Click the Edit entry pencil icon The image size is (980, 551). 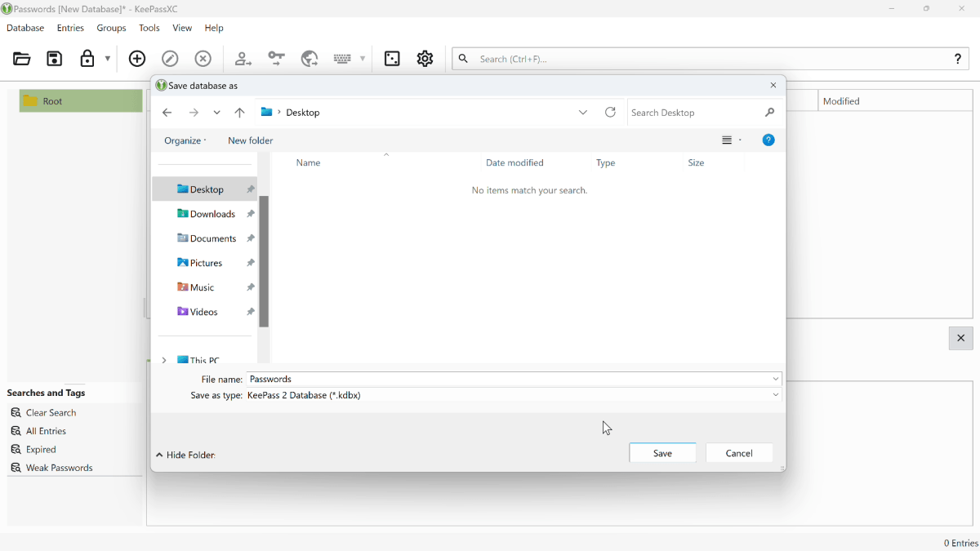170,59
